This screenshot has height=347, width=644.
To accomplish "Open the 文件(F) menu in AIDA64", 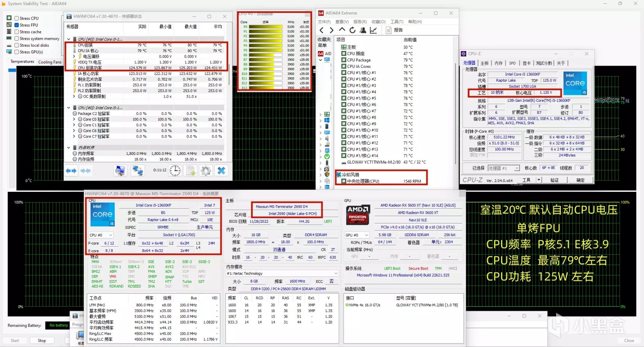I will (324, 22).
